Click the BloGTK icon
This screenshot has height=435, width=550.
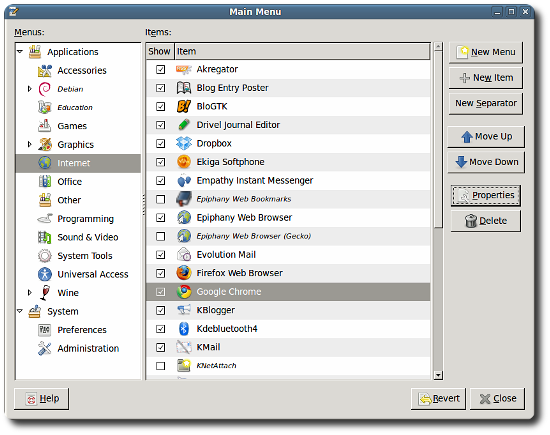click(184, 106)
